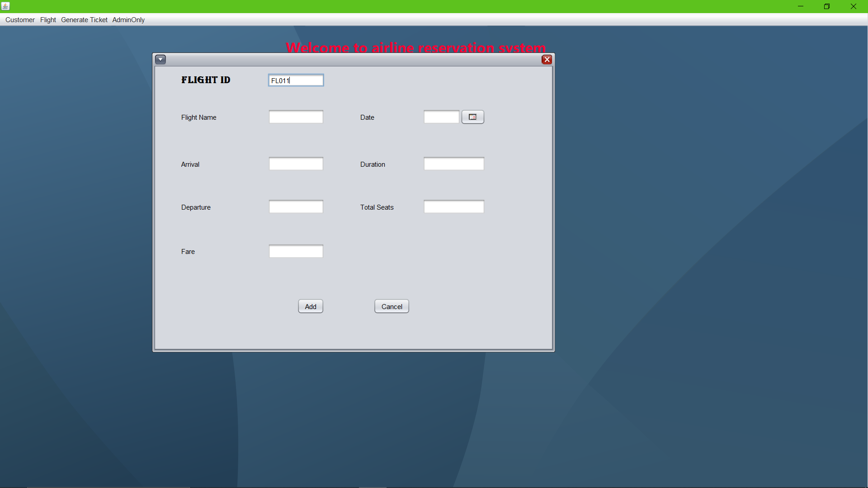Open the Generate Ticket menu
The height and width of the screenshot is (488, 868).
84,20
